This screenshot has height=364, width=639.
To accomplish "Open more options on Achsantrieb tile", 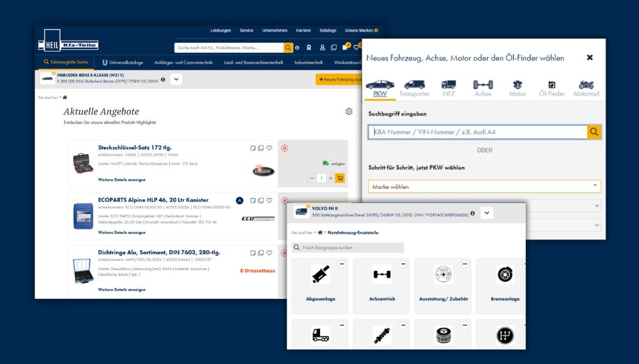I will (403, 264).
